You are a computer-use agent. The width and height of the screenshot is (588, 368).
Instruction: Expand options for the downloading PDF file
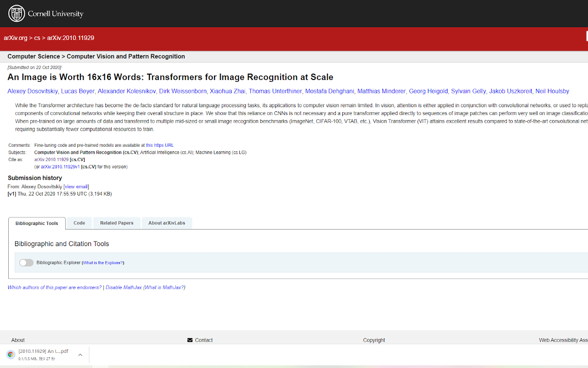[x=80, y=354]
